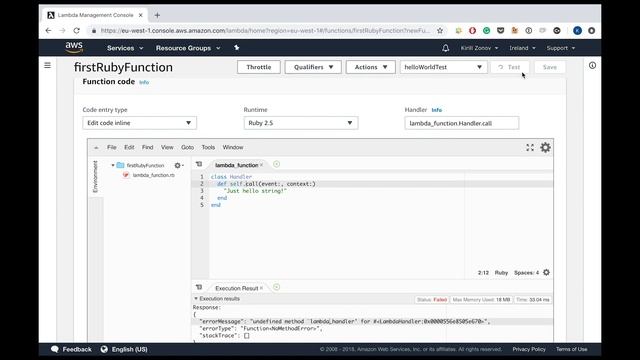This screenshot has height=360, width=640.
Task: Open the Window menu in editor
Action: click(233, 147)
